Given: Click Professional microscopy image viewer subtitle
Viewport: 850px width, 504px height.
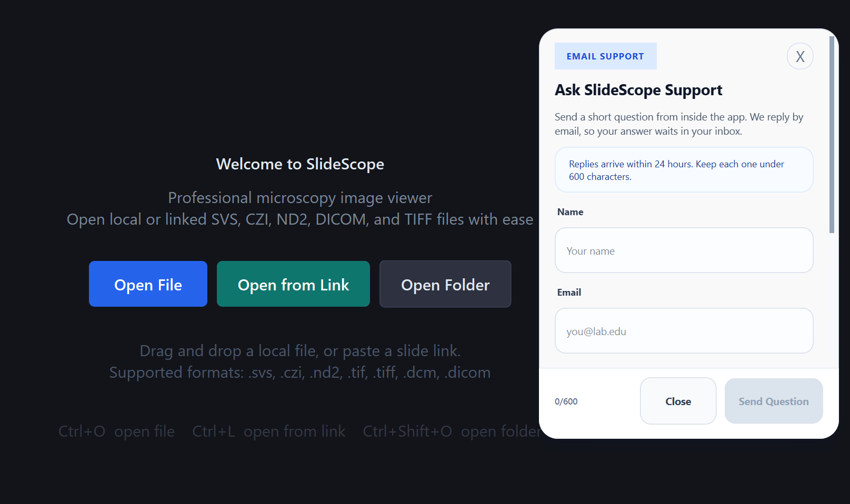Looking at the screenshot, I should (x=300, y=198).
